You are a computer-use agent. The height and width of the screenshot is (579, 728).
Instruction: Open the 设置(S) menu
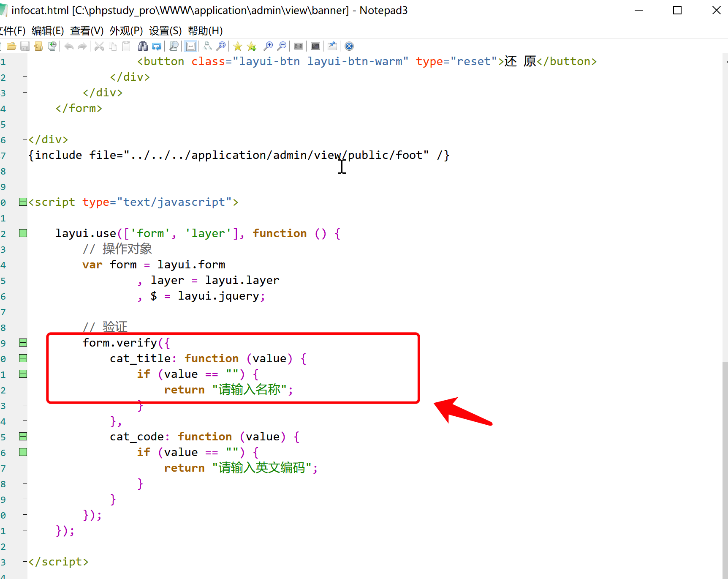(x=166, y=31)
